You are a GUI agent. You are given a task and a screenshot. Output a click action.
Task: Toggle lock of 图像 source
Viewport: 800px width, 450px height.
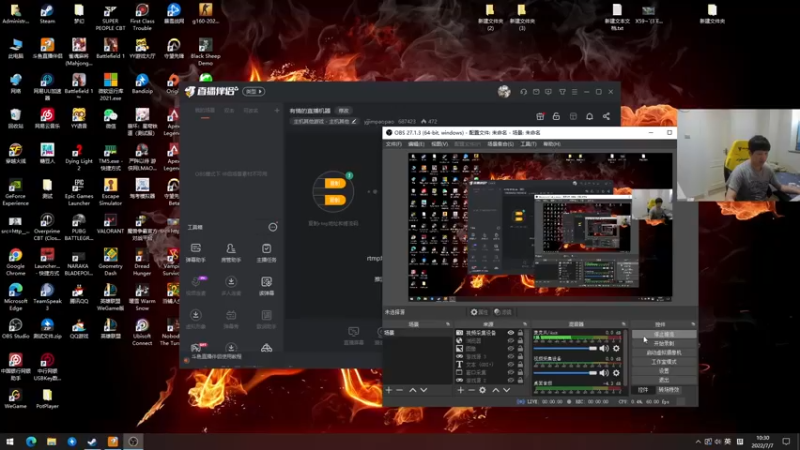(520, 348)
